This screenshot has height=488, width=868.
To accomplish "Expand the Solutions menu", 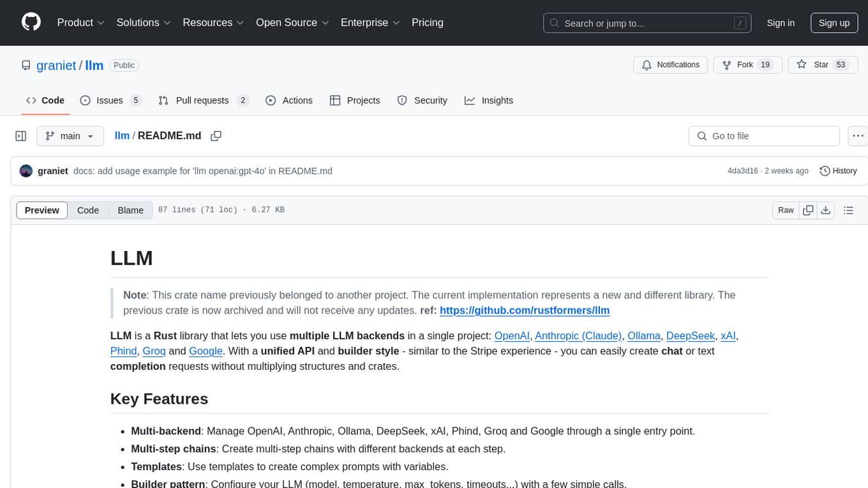I will (144, 22).
